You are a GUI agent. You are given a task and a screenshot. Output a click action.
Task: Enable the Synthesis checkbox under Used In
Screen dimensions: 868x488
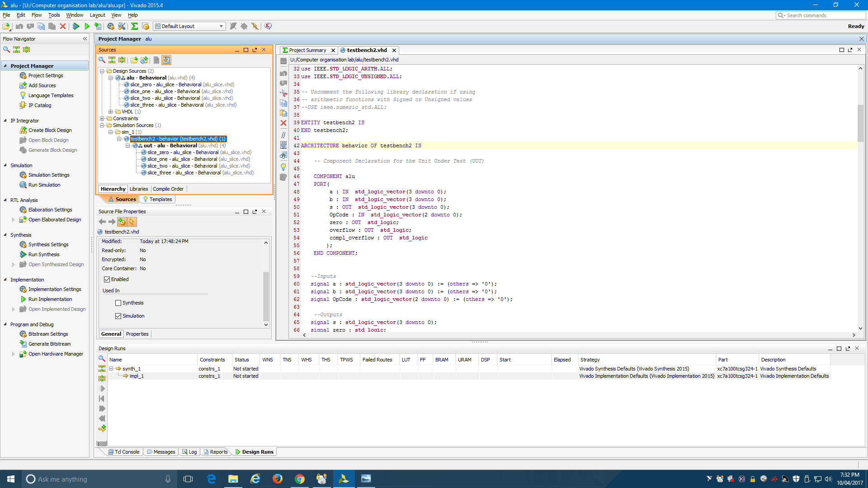point(118,303)
